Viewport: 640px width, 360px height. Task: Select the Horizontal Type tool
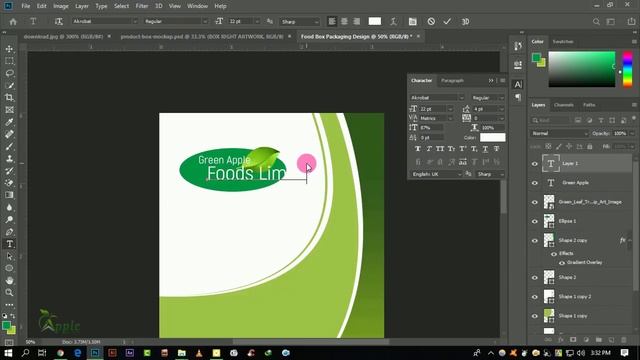[9, 244]
